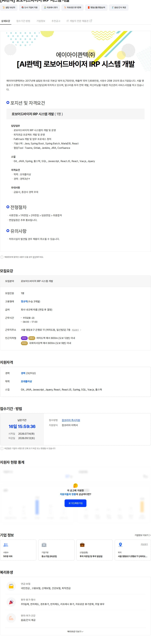Click the 사원수 people icon
151x644 pixels.
coord(6,545)
